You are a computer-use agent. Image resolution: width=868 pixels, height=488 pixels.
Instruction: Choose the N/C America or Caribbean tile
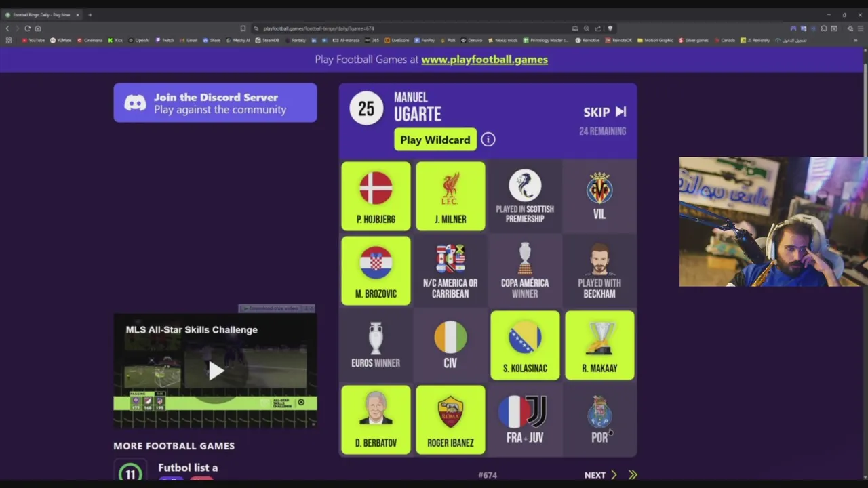pyautogui.click(x=450, y=271)
